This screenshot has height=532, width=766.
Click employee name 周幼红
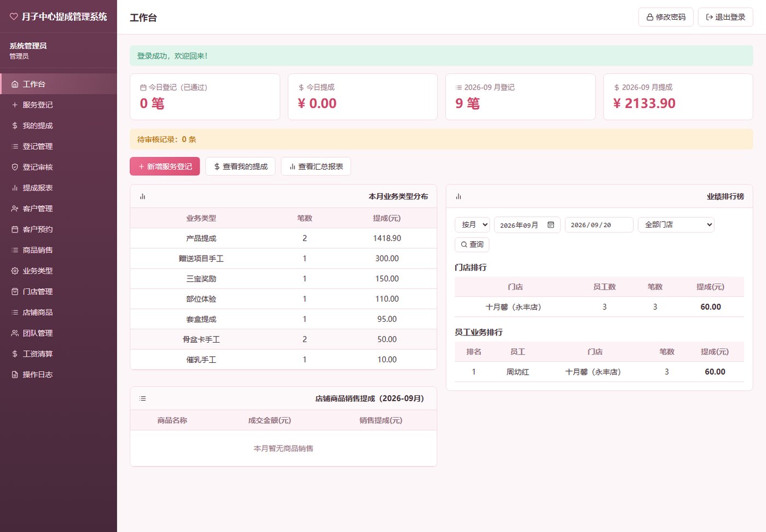pyautogui.click(x=518, y=372)
